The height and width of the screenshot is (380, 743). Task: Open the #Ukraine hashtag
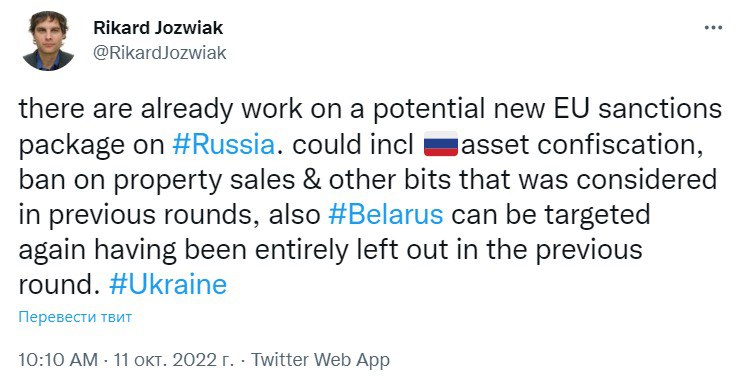pos(168,284)
